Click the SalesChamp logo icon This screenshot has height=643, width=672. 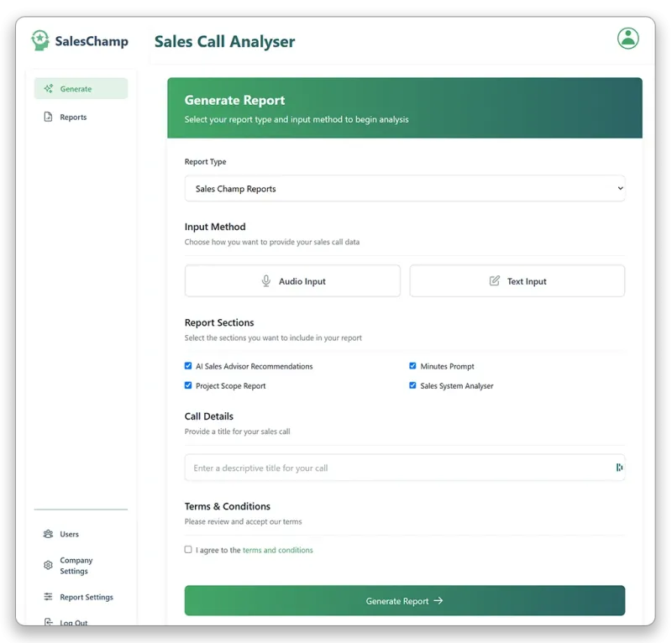(40, 40)
